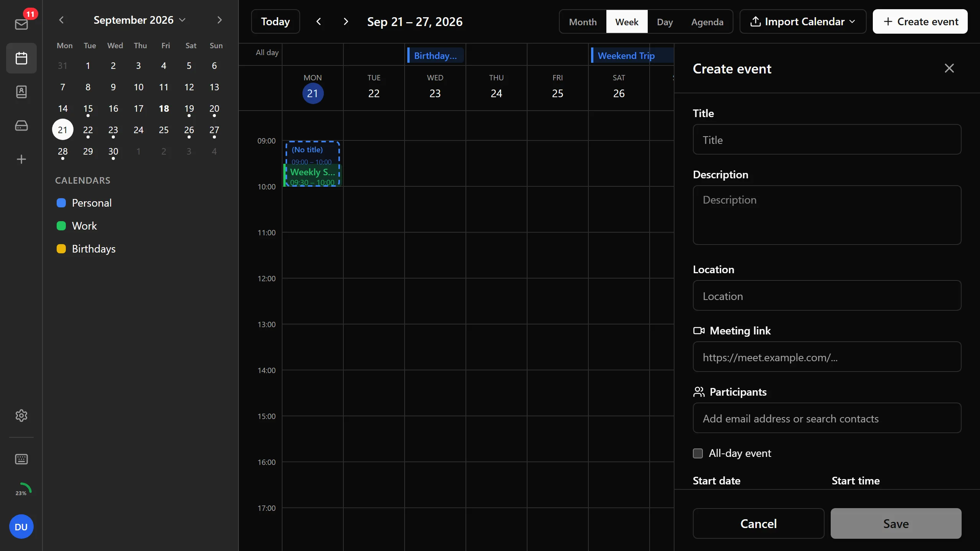Go to next week arrow
This screenshot has height=551, width=980.
(x=346, y=21)
